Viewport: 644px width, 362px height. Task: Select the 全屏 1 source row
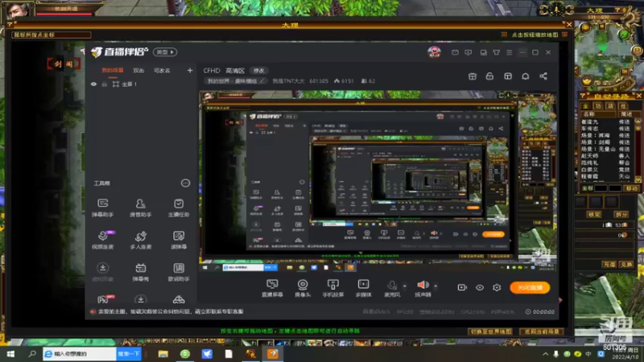point(141,84)
